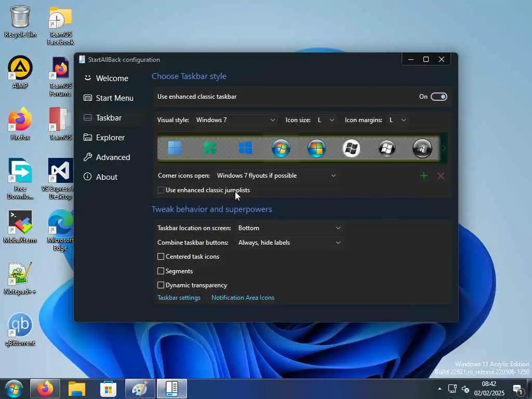Open the Taskbar settings link
The height and width of the screenshot is (399, 532).
[179, 298]
